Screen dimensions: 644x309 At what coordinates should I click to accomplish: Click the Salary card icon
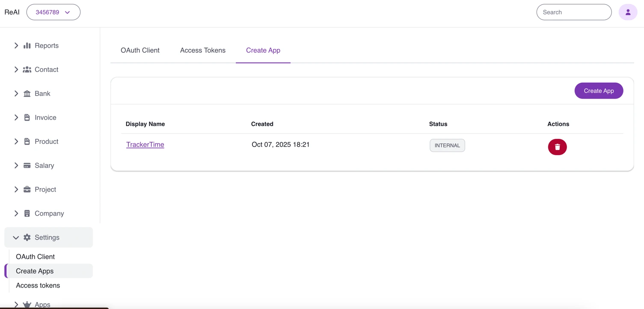coord(27,165)
